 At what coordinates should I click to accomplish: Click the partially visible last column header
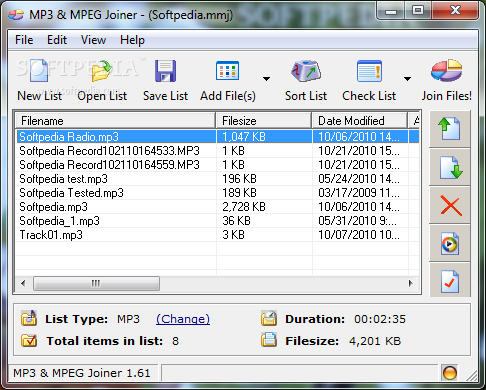click(x=414, y=121)
